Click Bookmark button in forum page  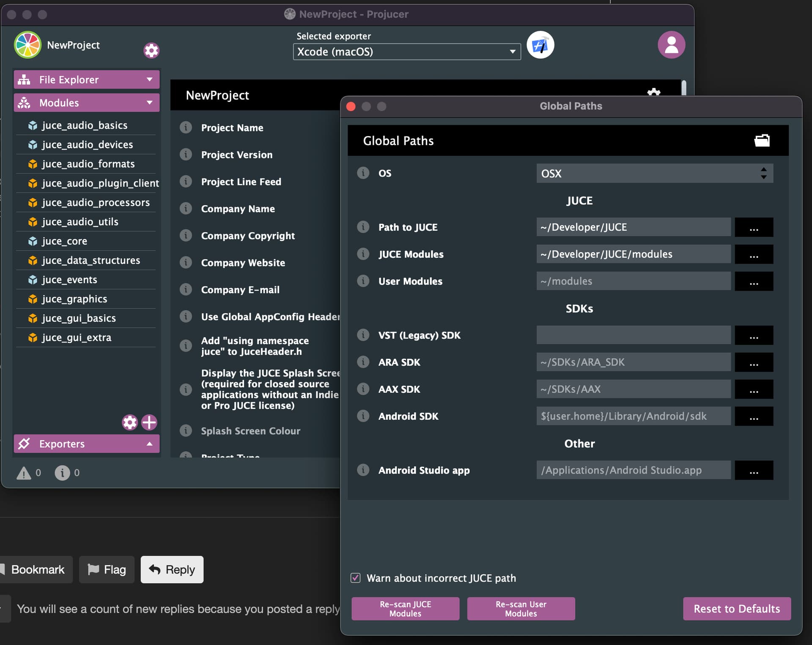36,570
